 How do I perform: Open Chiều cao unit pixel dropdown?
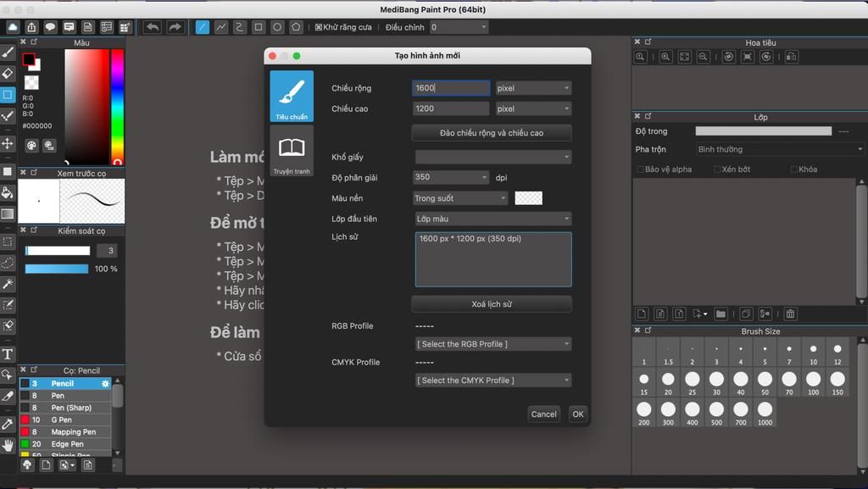click(533, 109)
